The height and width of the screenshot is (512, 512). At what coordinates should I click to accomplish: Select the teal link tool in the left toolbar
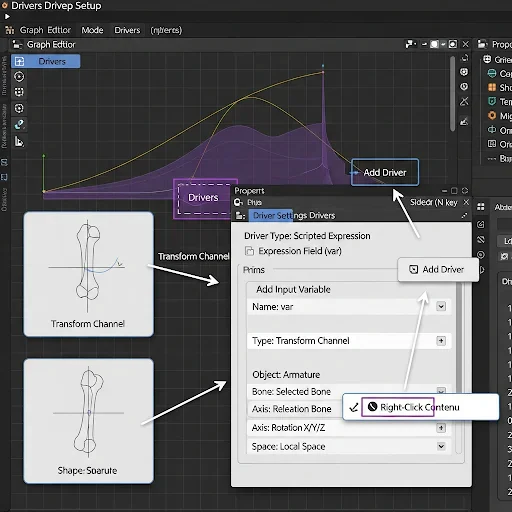pos(19,125)
